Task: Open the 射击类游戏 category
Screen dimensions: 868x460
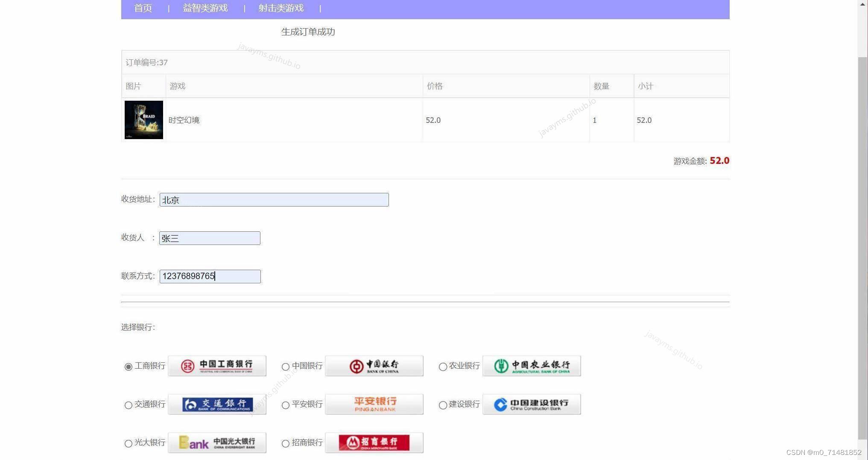Action: coord(281,8)
